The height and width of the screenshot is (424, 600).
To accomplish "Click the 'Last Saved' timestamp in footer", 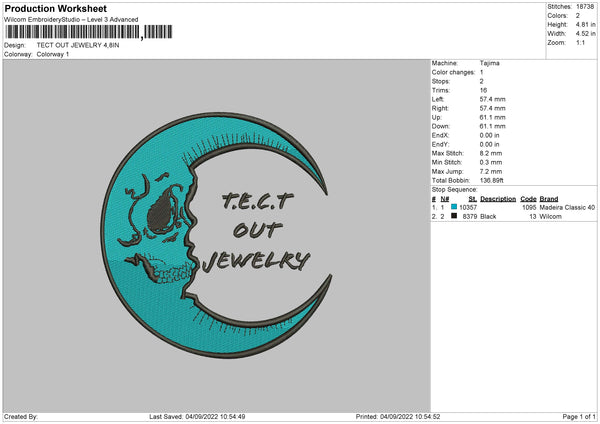I will click(197, 417).
